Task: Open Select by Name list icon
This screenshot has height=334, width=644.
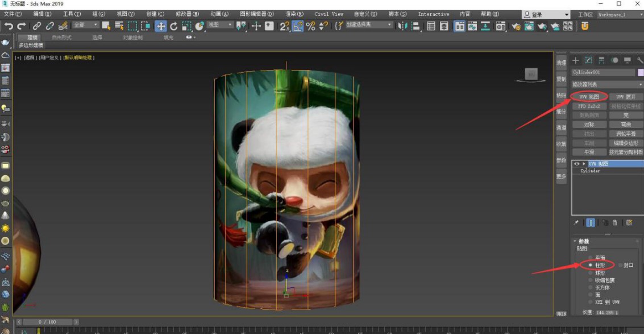Action: 119,26
